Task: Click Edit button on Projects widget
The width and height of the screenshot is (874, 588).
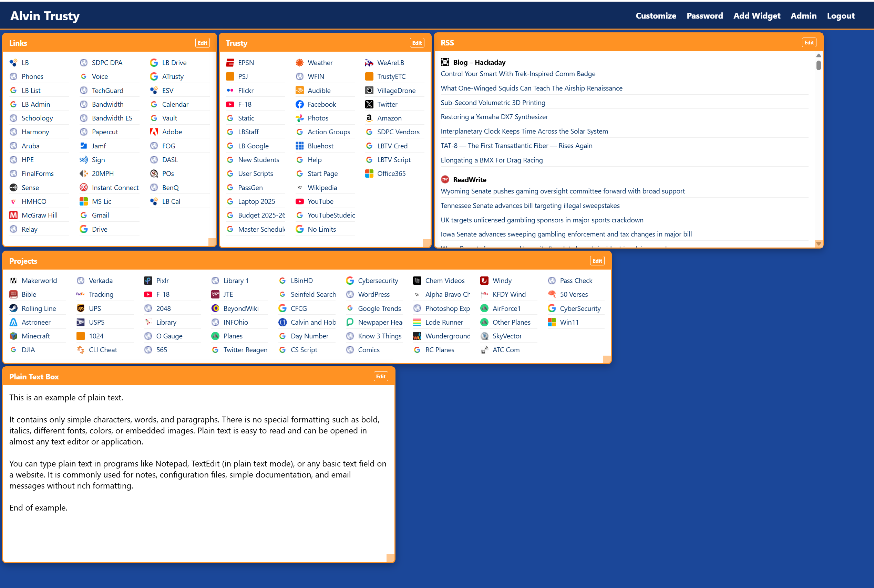Action: (597, 261)
